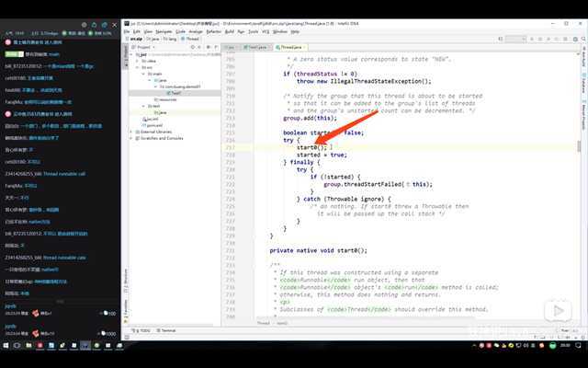Open the View menu
Viewport: 588px width, 368px height.
click(x=148, y=32)
